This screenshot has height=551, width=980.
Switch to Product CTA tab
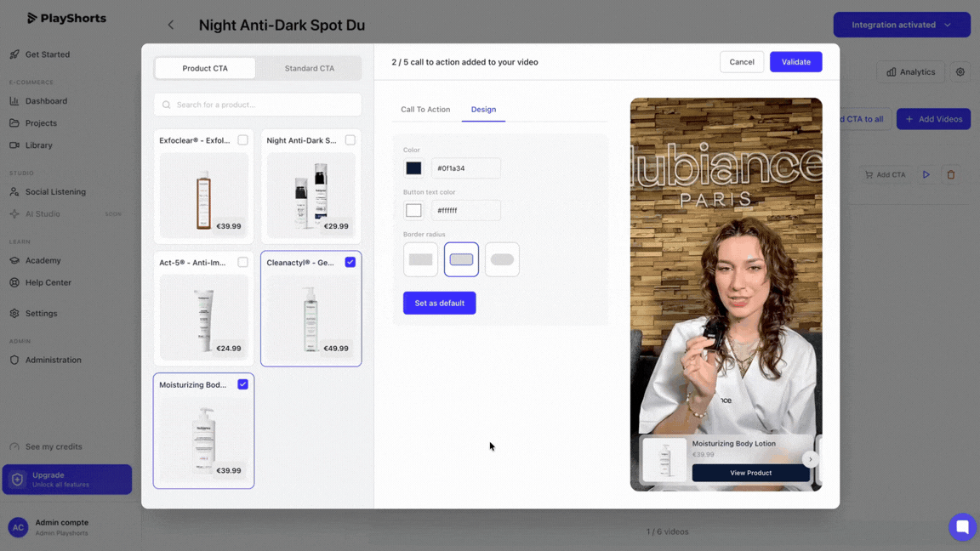point(205,68)
